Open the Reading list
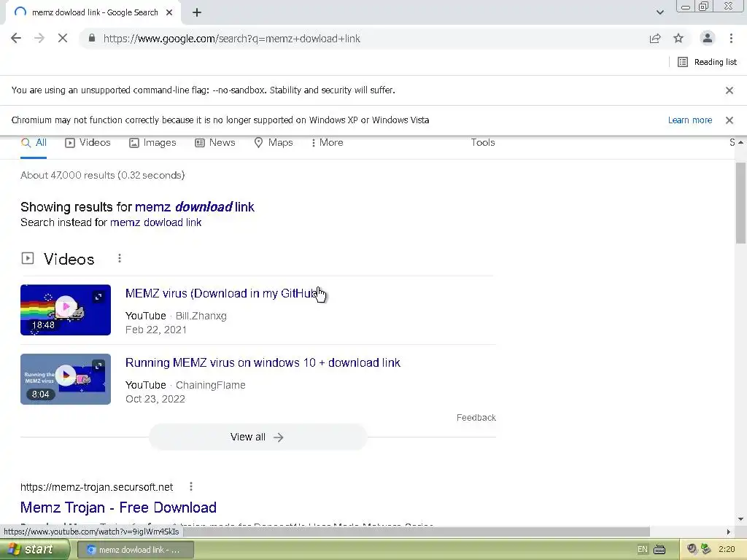 (707, 62)
